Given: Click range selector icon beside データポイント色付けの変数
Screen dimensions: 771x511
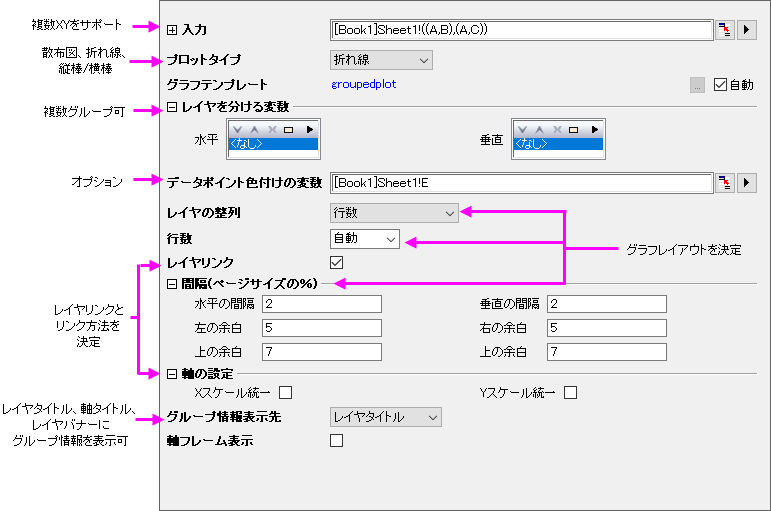Looking at the screenshot, I should click(725, 183).
